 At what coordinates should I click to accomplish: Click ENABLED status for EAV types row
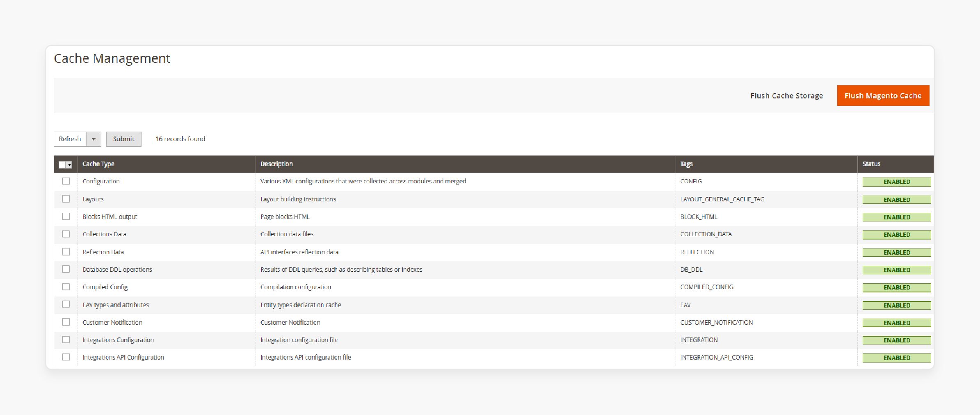coord(897,306)
